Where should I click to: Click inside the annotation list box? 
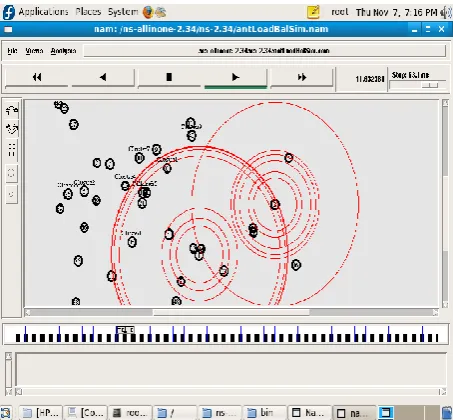pyautogui.click(x=231, y=370)
